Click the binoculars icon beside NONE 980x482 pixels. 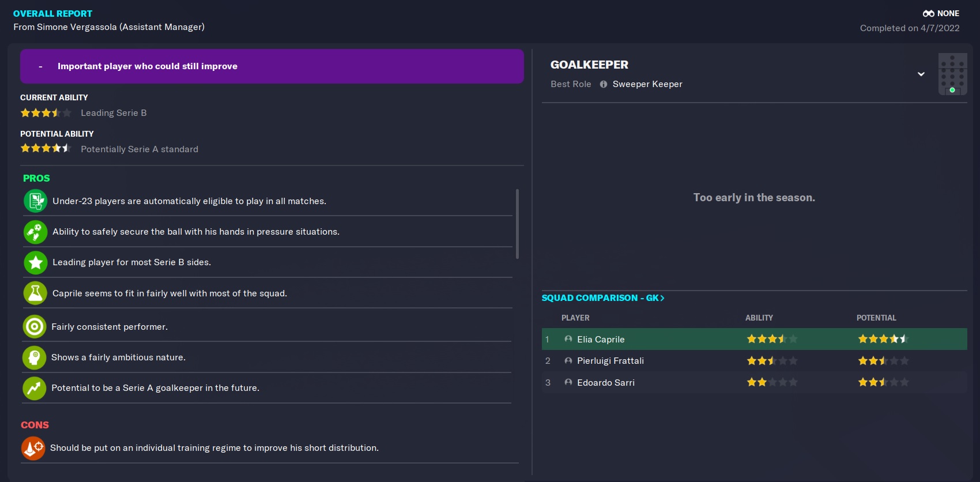(x=928, y=13)
